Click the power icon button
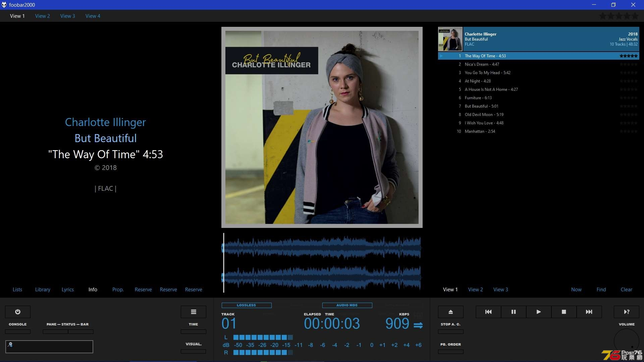644x362 pixels. 18,312
